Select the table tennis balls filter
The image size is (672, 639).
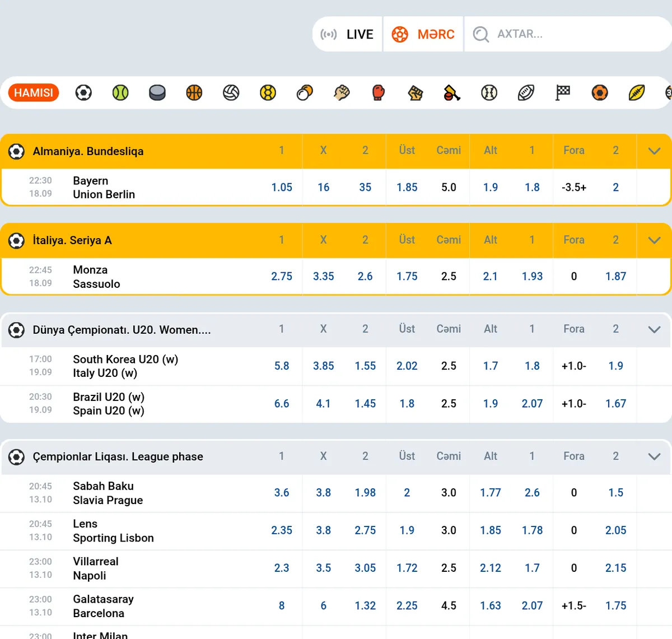pyautogui.click(x=305, y=92)
